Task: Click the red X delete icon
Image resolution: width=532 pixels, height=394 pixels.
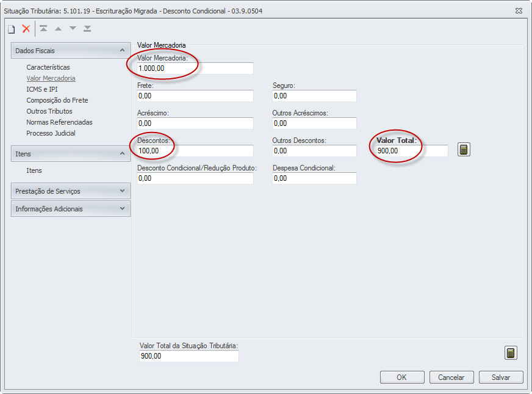Action: [x=26, y=29]
